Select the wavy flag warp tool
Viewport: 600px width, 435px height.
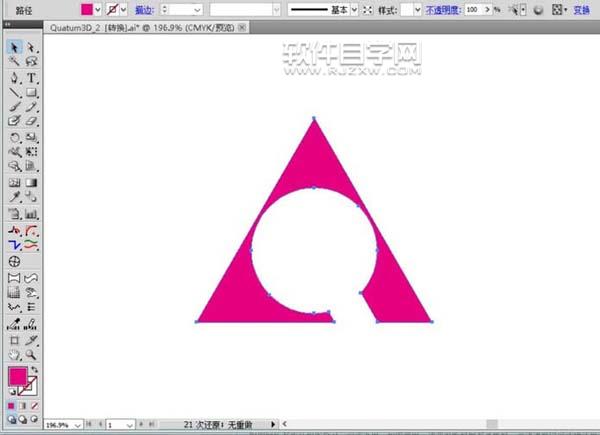(31, 278)
